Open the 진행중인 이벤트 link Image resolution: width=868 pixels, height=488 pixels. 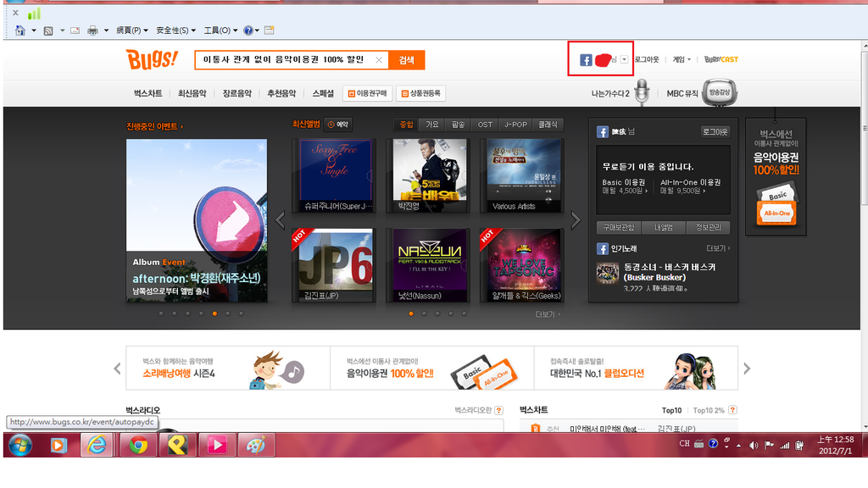click(154, 127)
